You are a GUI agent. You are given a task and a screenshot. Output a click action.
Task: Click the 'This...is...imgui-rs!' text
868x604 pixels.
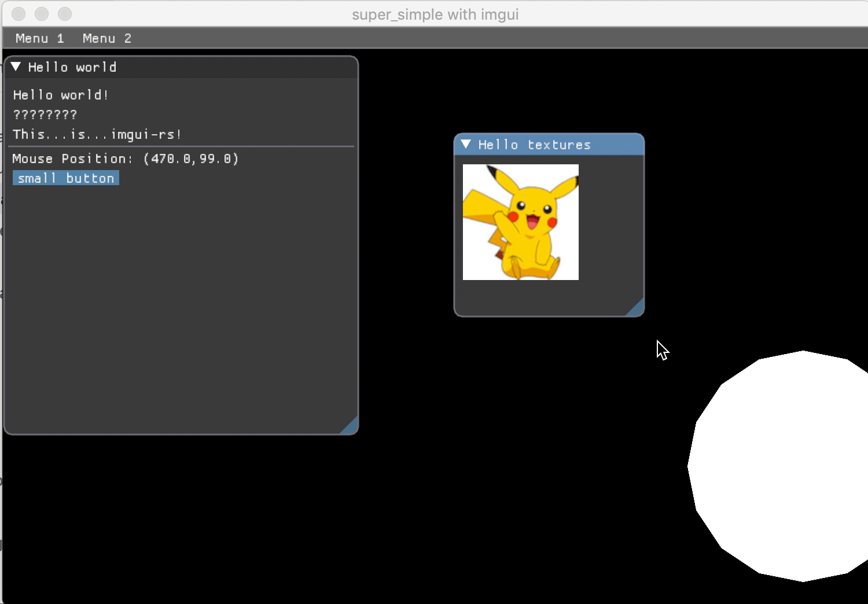point(97,134)
